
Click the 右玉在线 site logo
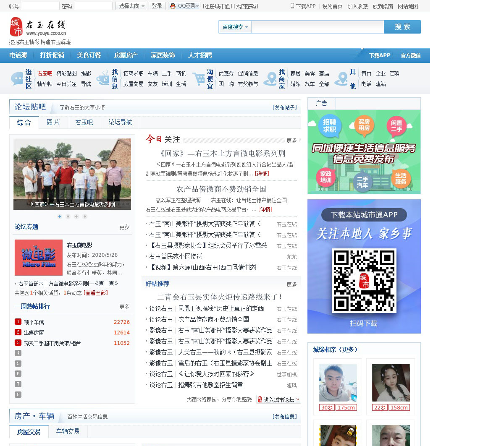click(x=38, y=27)
